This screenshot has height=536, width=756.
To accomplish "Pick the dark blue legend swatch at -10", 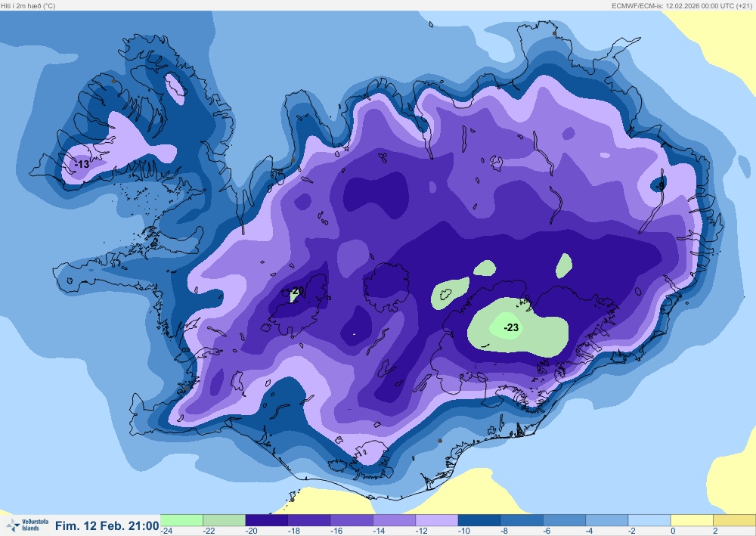I will point(479,520).
